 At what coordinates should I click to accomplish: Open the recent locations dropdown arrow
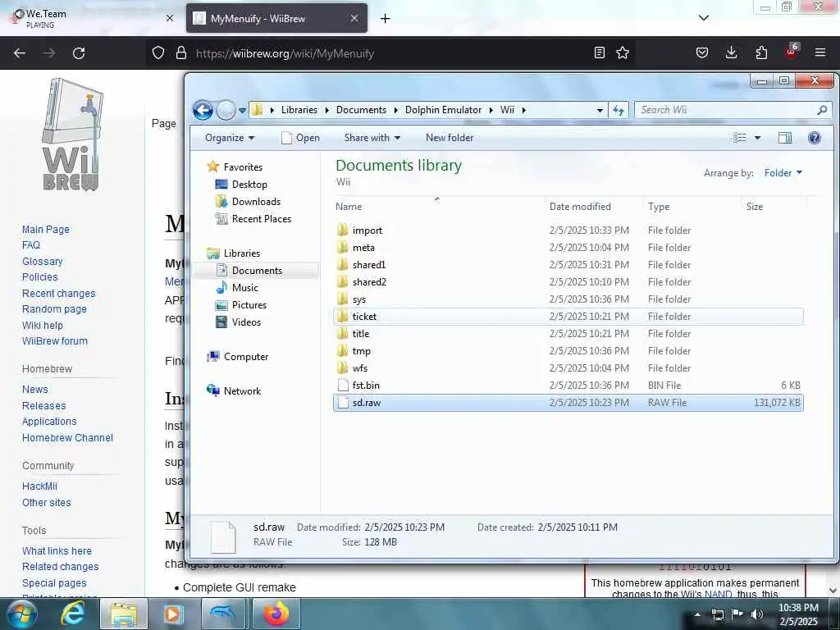tap(242, 111)
